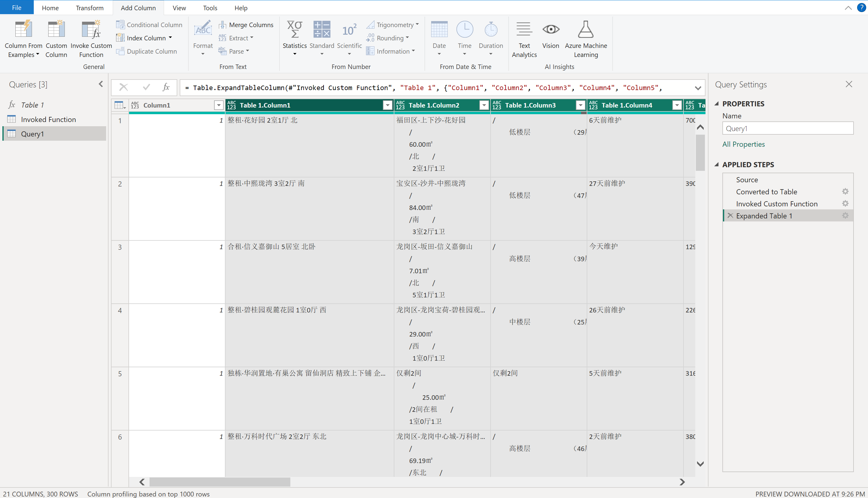
Task: Collapse the PROPERTIES section
Action: (x=717, y=104)
